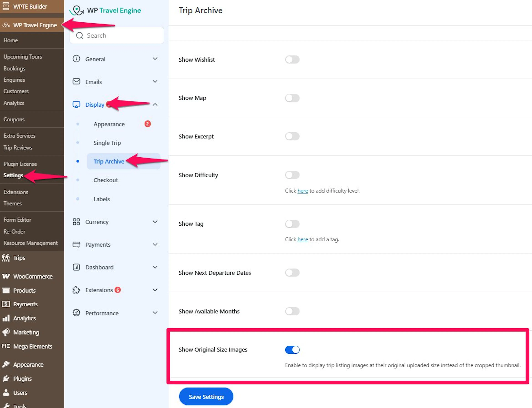This screenshot has height=408, width=532.
Task: Click the Dashboard chart icon
Action: 76,267
